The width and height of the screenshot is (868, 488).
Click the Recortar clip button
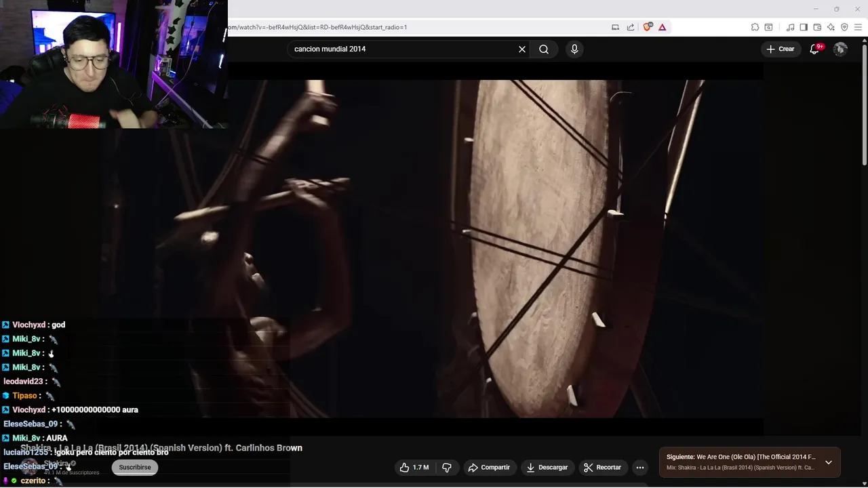[603, 467]
